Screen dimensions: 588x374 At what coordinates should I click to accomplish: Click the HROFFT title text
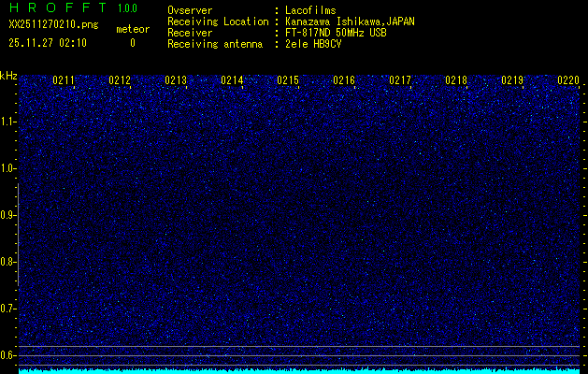coord(52,9)
